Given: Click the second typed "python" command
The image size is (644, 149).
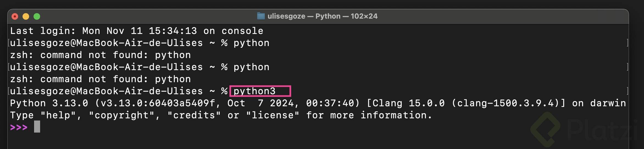Looking at the screenshot, I should click(x=251, y=67).
